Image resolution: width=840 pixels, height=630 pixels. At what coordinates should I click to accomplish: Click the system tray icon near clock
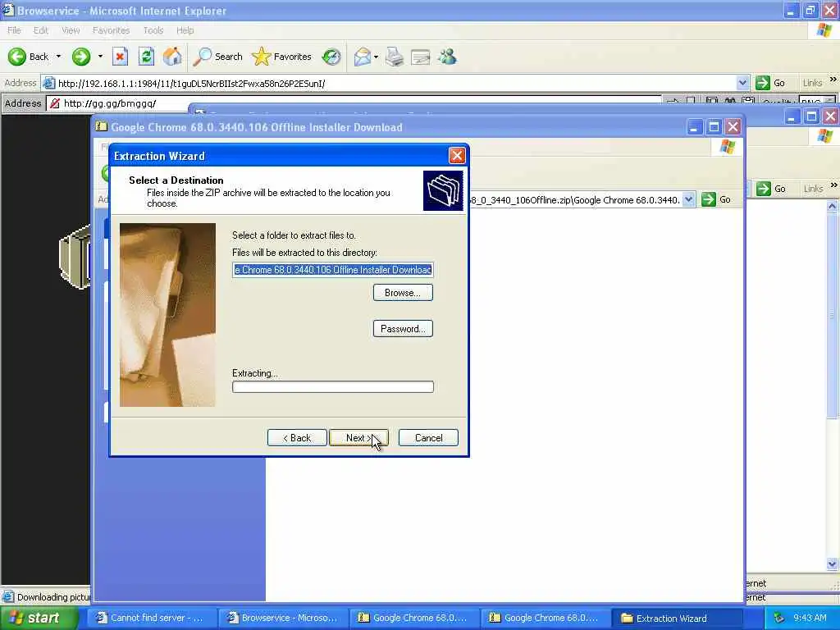tap(779, 619)
